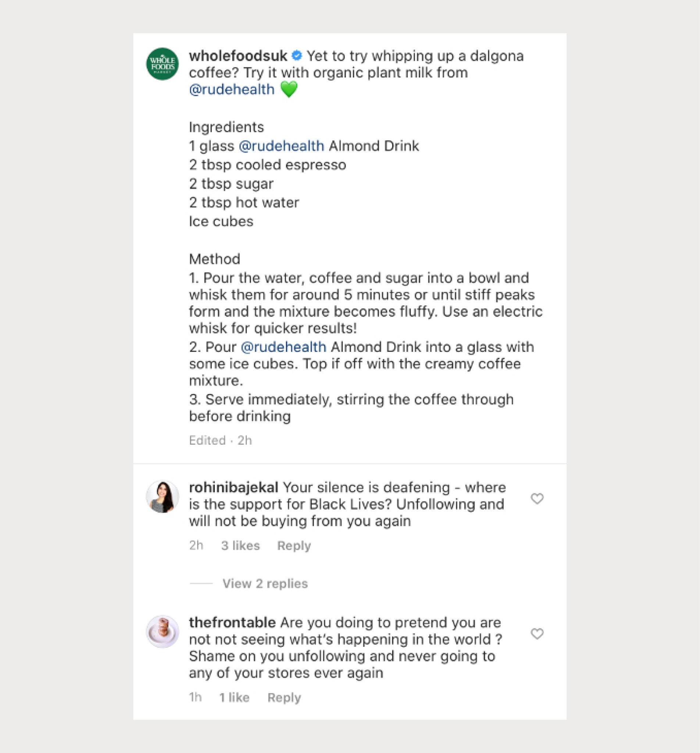Like the thefrontable comment with heart icon
The height and width of the screenshot is (753, 700).
537,633
